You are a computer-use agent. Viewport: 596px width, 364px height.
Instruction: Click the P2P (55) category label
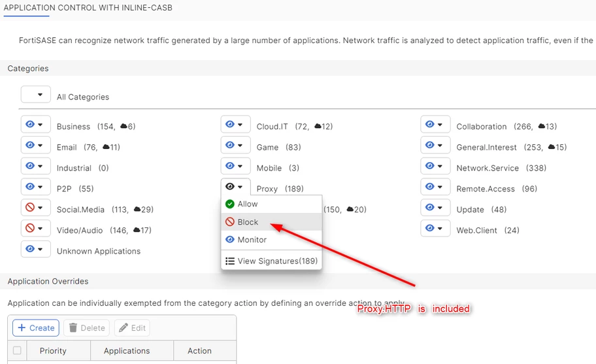tap(75, 189)
